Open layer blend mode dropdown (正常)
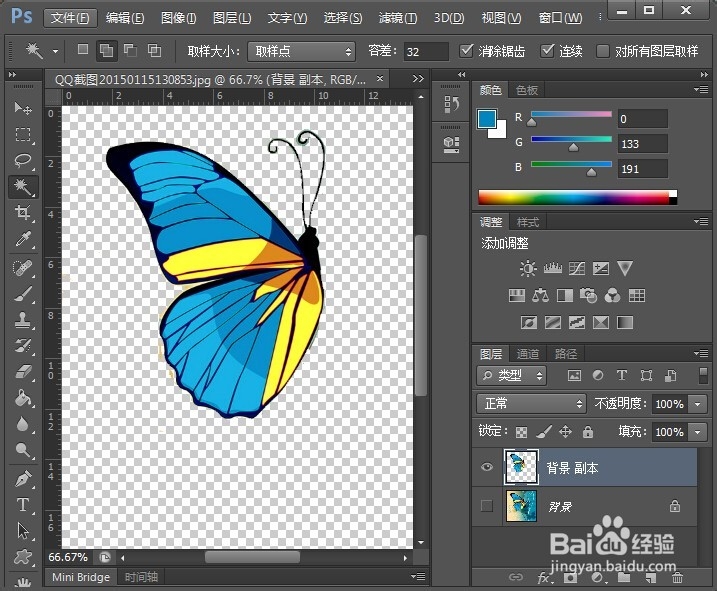The image size is (717, 591). [531, 403]
